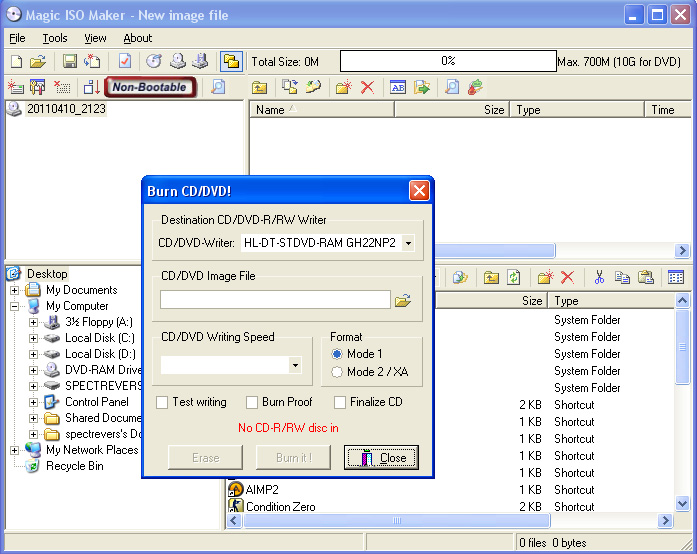Click the 0% total size progress bar

click(448, 61)
